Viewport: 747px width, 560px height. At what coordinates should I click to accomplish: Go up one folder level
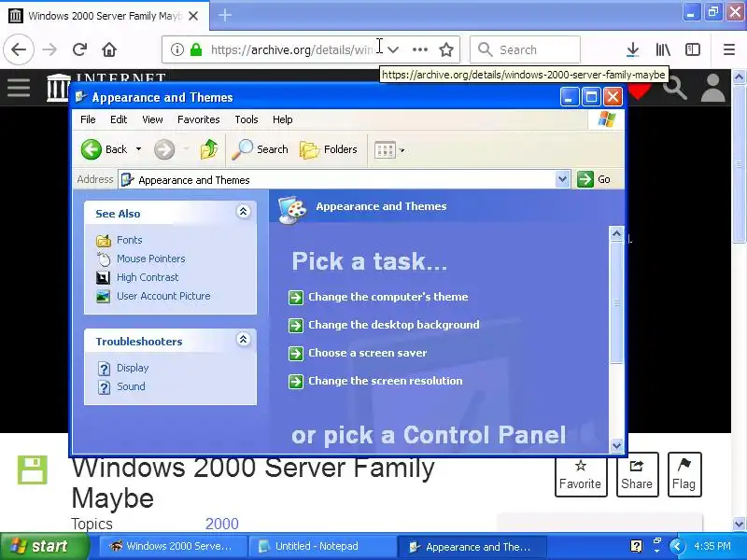[208, 149]
